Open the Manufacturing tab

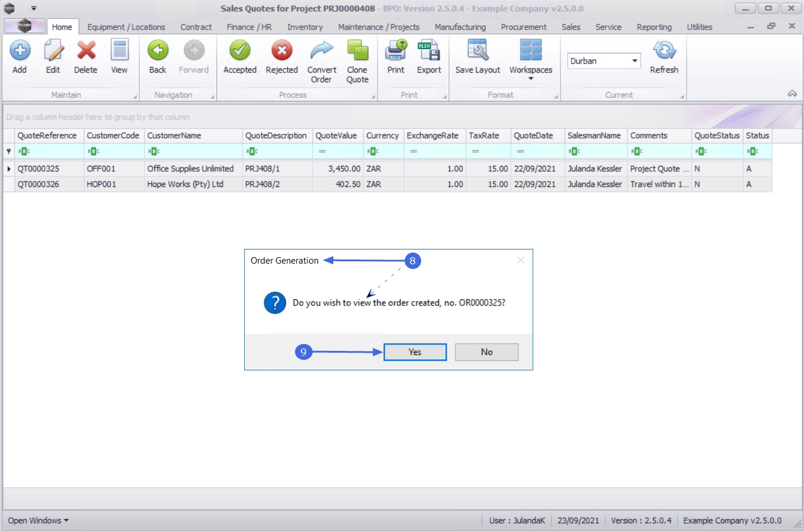pos(460,27)
